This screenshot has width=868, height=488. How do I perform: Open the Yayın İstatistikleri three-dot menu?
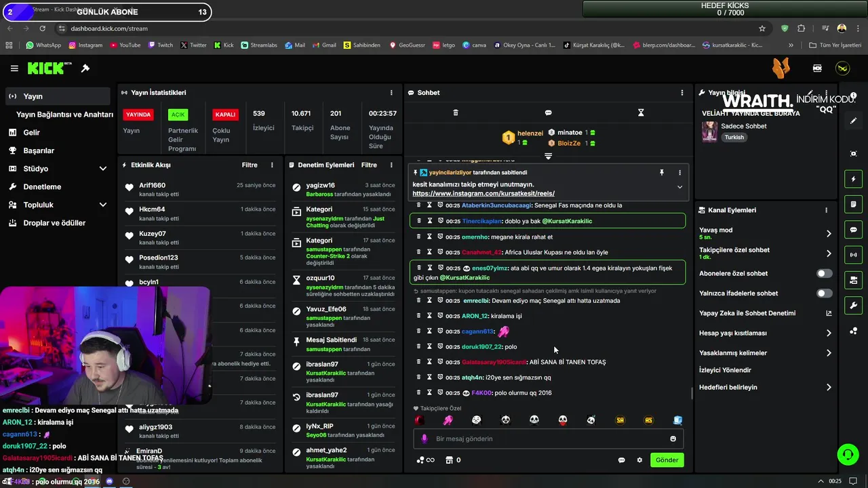[x=391, y=93]
